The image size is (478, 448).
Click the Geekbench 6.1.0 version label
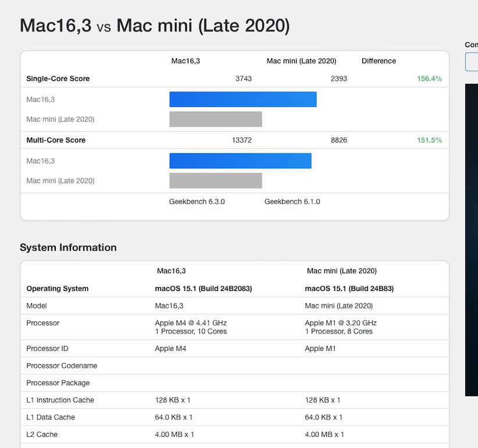coord(292,202)
